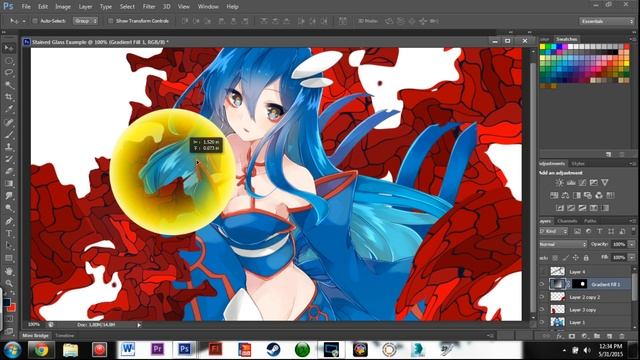Enable the Auto-Select checkbox
This screenshot has height=360, width=640.
(x=35, y=21)
